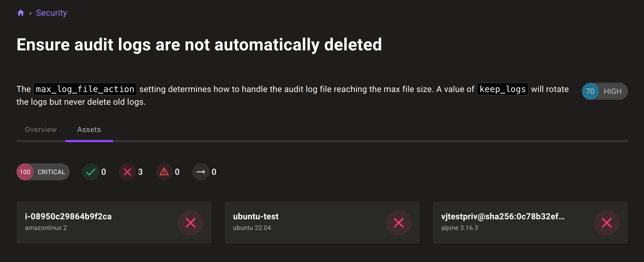Select the Assets tab

89,130
